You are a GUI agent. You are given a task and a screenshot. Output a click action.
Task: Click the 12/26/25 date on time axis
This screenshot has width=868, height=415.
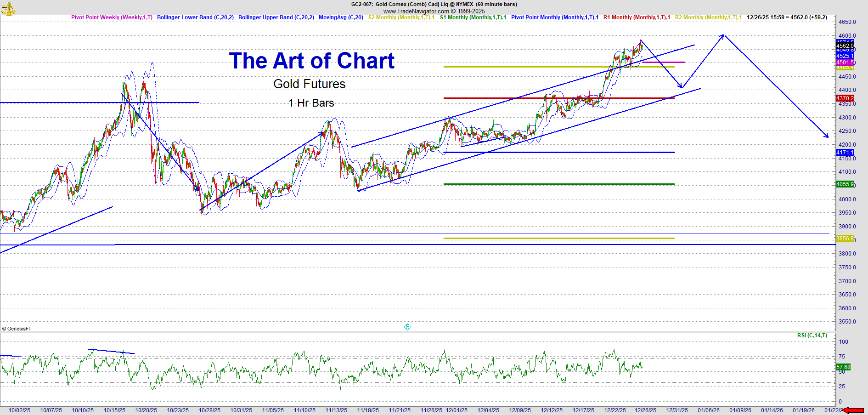coord(645,410)
